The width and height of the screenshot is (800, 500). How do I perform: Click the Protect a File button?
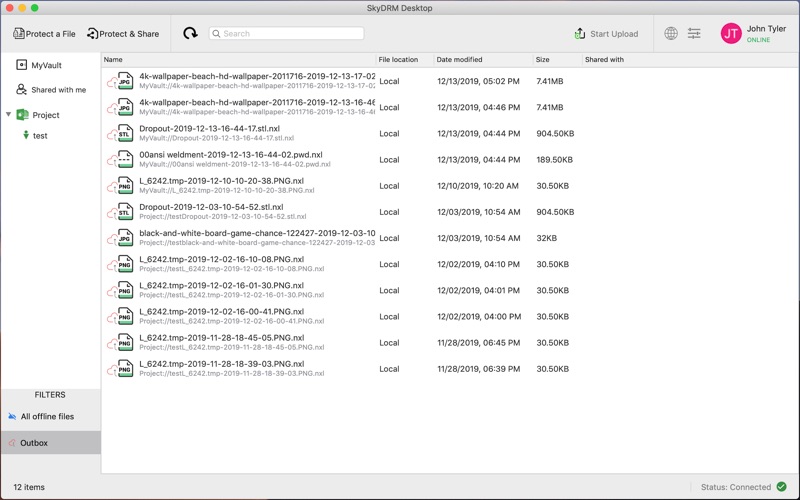pos(44,34)
